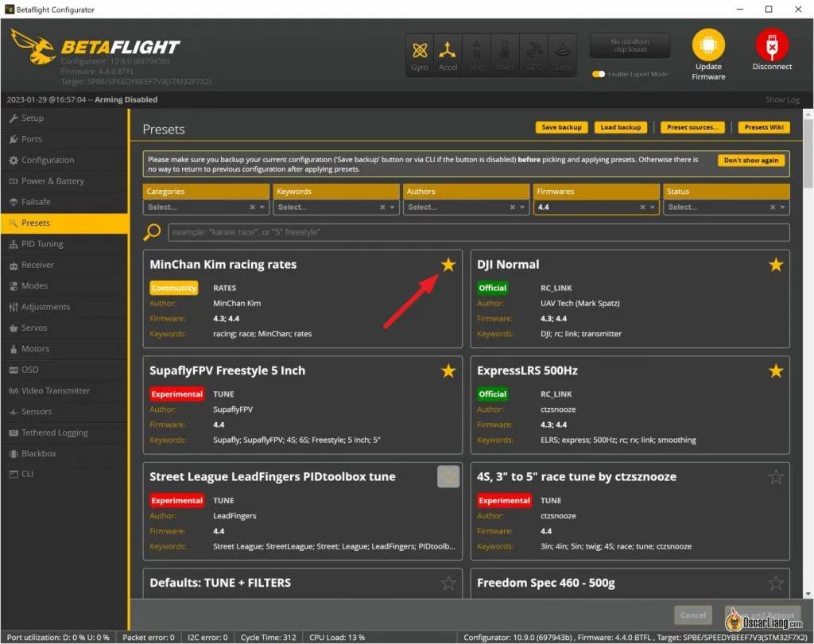Open the Categories filter dropdown
This screenshot has width=814, height=644.
pos(262,208)
